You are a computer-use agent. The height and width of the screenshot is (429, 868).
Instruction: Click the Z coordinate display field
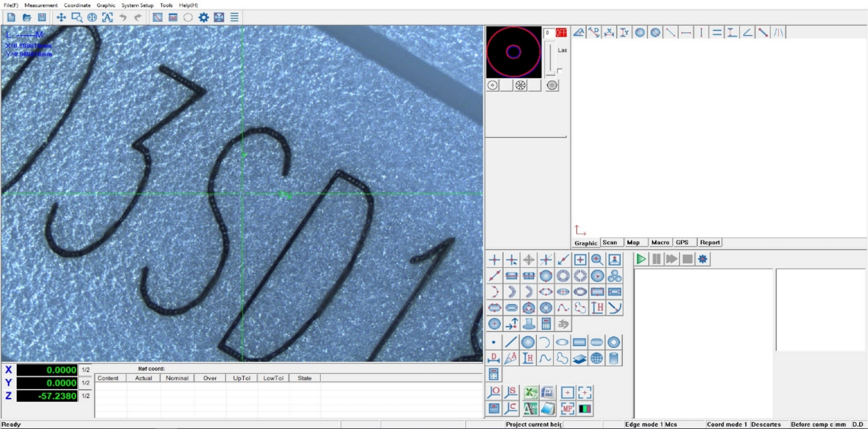47,396
